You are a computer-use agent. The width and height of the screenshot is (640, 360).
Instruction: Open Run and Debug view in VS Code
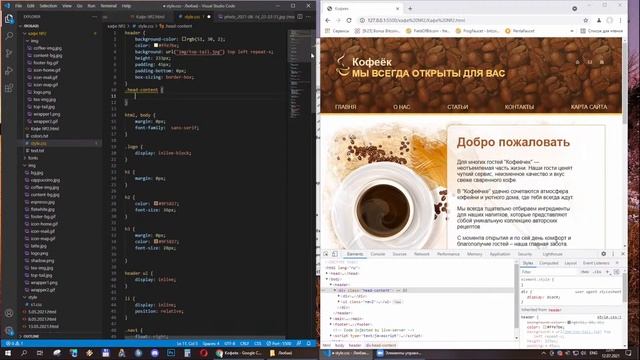pyautogui.click(x=9, y=71)
